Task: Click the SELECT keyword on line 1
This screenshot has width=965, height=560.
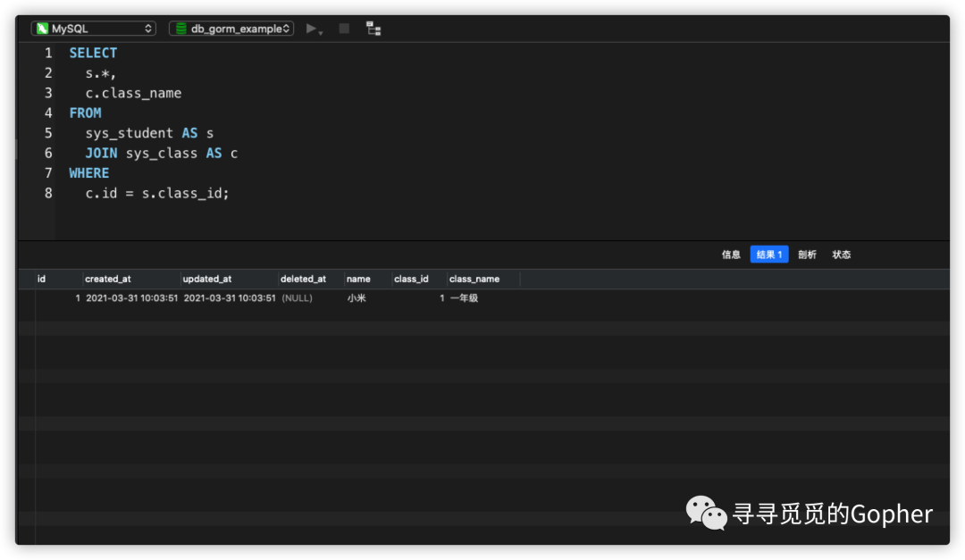Action: [93, 53]
